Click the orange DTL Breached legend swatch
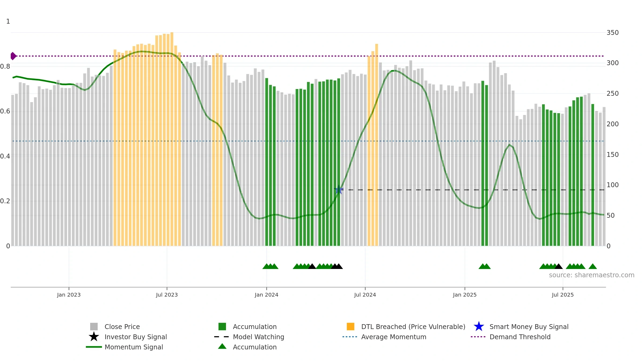This screenshot has height=362, width=644. coord(350,327)
